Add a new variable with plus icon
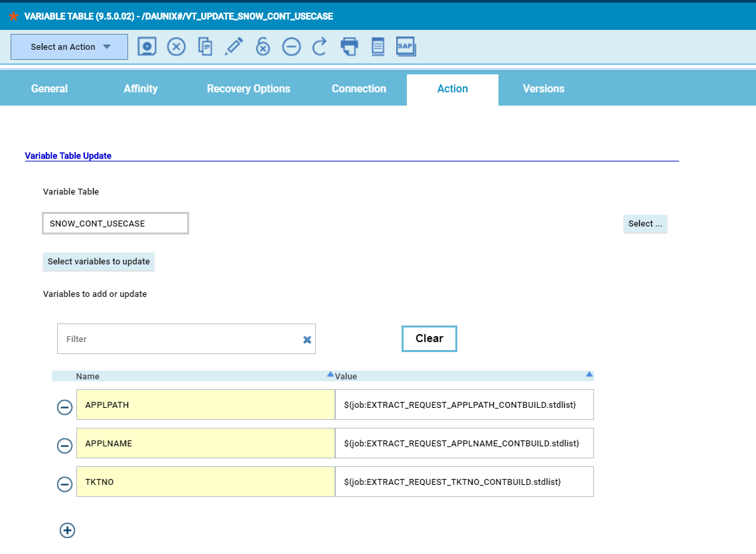Image resolution: width=756 pixels, height=554 pixels. coord(68,530)
